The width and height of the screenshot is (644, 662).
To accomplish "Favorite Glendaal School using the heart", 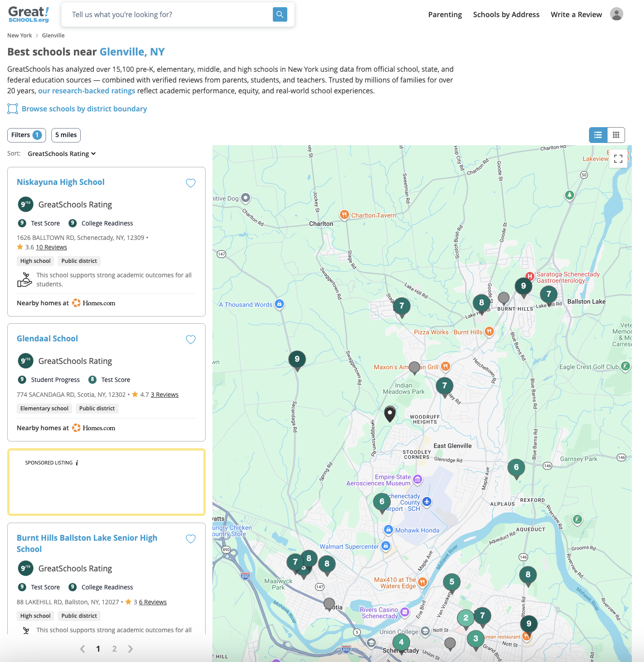I will [191, 339].
